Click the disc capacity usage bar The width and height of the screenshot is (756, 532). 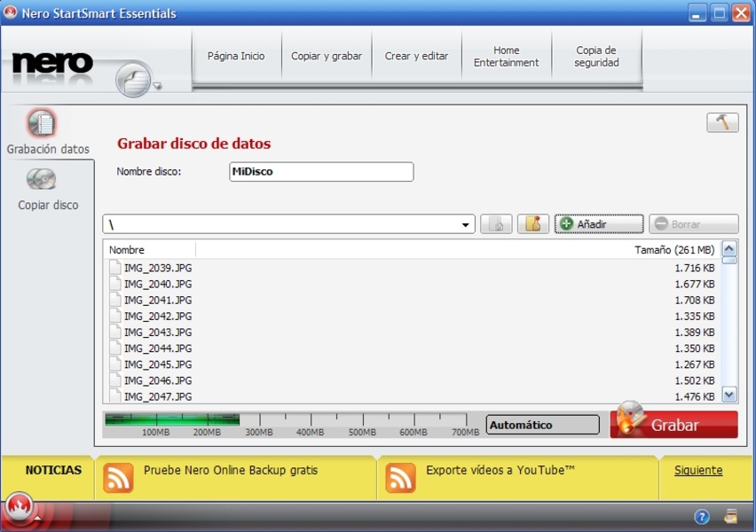[x=292, y=425]
